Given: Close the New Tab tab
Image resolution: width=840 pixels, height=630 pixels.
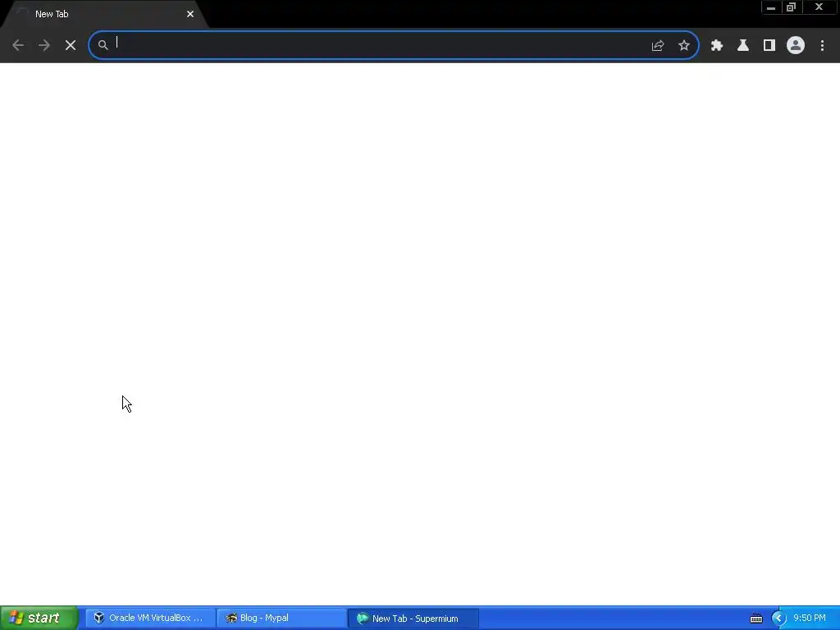Looking at the screenshot, I should coord(190,14).
